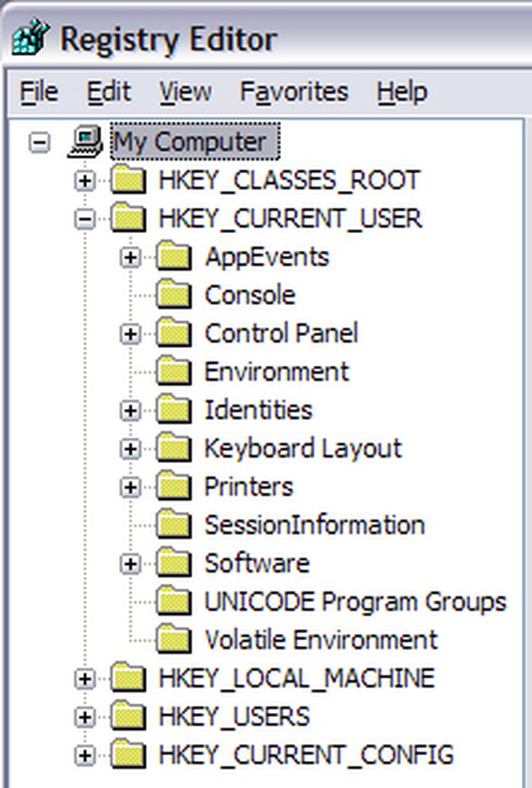Select the HKEY_CURRENT_CONFIG key label

point(306,754)
